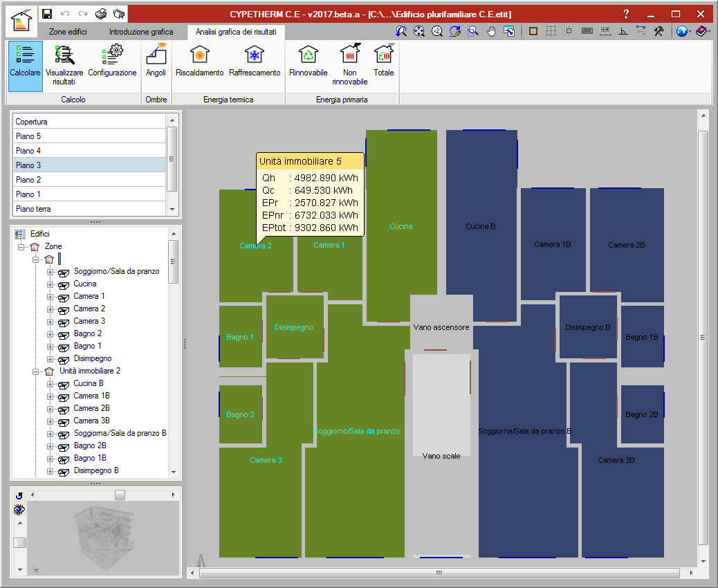This screenshot has height=588, width=718.
Task: Click the Calcolare button in the ribbon
Action: pyautogui.click(x=25, y=66)
